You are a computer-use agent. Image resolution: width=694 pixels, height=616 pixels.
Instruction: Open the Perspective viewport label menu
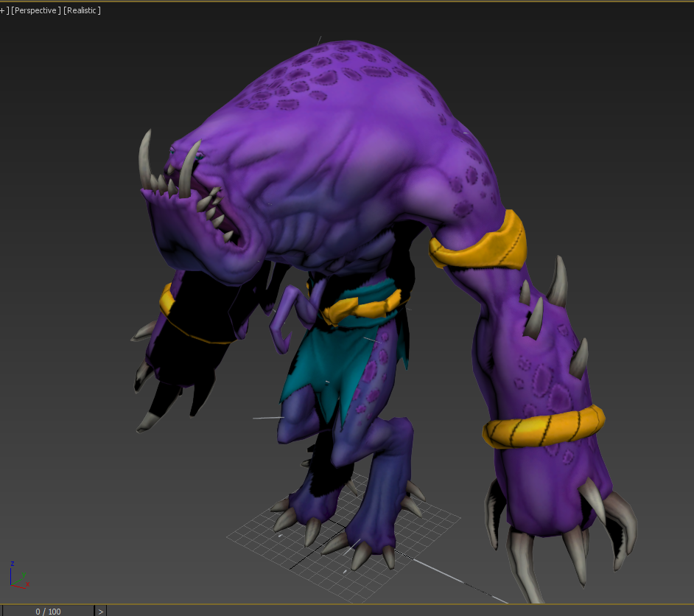click(x=36, y=10)
